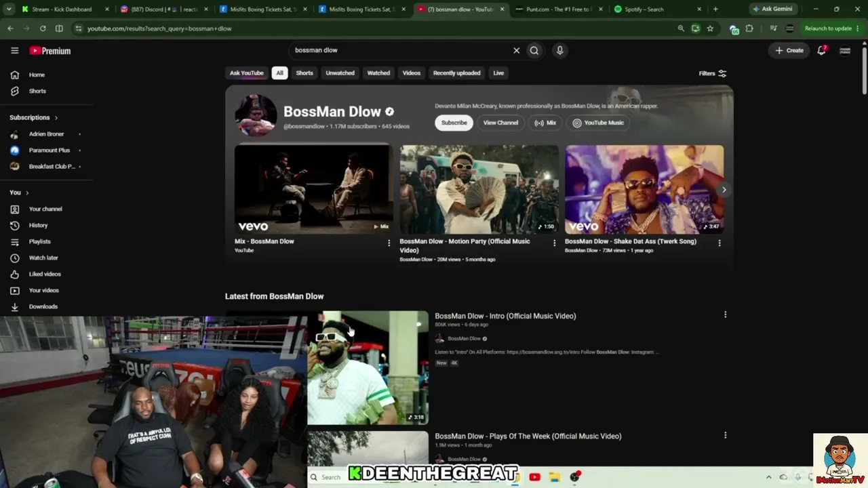This screenshot has height=488, width=868.
Task: Switch to the Spotify – Search tab
Action: [x=656, y=9]
